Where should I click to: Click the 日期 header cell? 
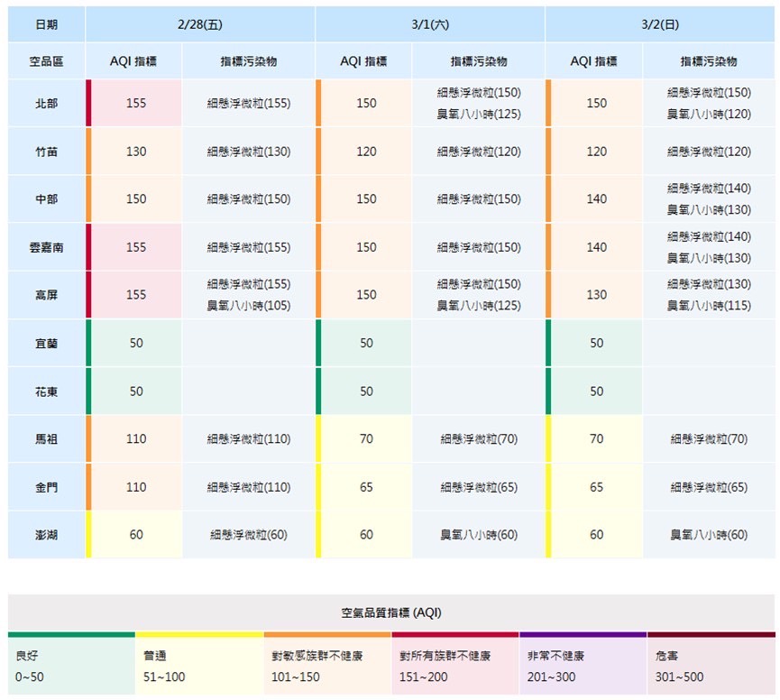pyautogui.click(x=46, y=24)
